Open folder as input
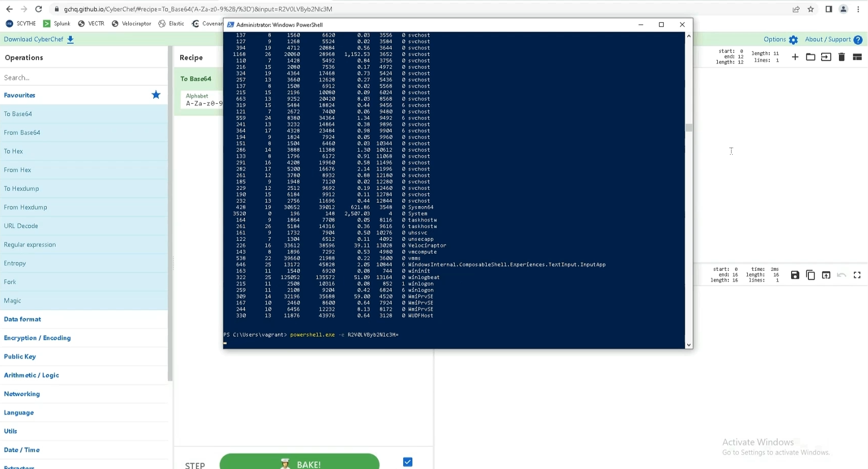 point(810,57)
